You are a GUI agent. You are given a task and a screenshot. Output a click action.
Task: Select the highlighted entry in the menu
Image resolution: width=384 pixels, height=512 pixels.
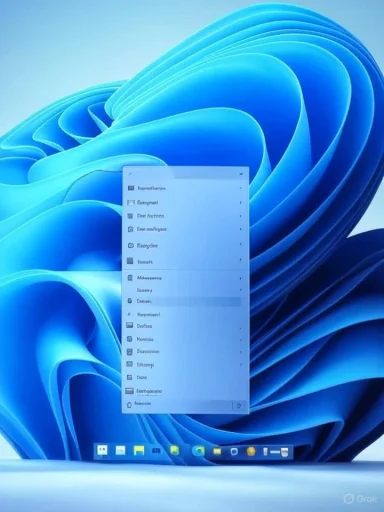tap(184, 301)
